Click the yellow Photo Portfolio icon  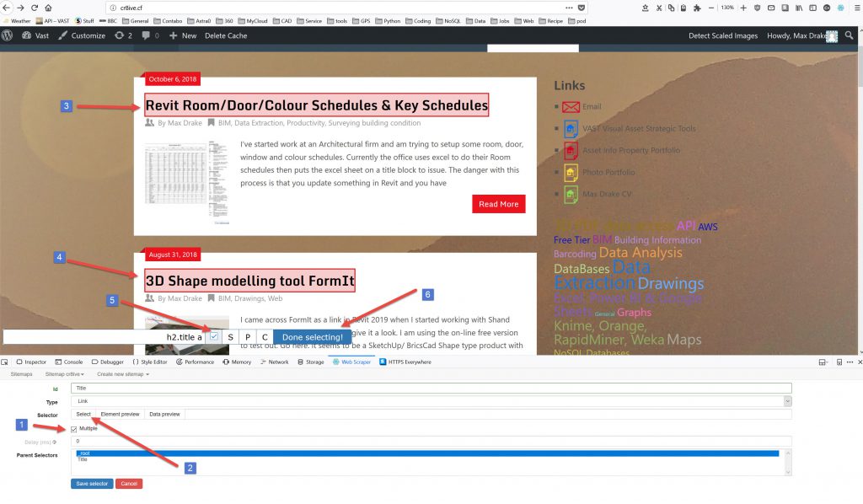(x=571, y=173)
